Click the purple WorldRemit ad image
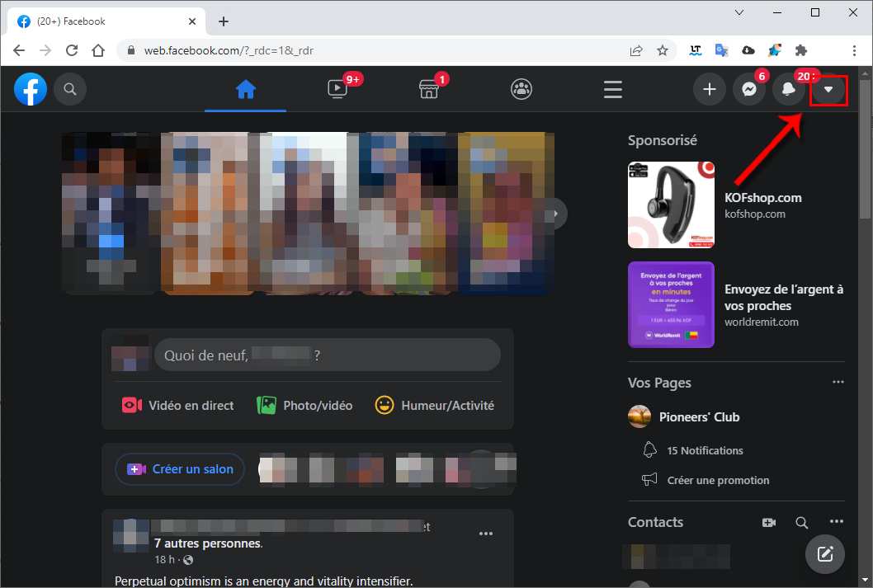The width and height of the screenshot is (873, 588). [x=671, y=305]
